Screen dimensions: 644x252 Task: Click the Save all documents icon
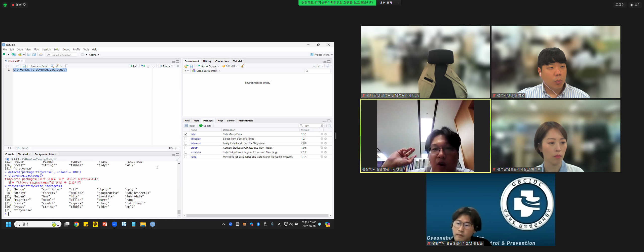coord(34,55)
